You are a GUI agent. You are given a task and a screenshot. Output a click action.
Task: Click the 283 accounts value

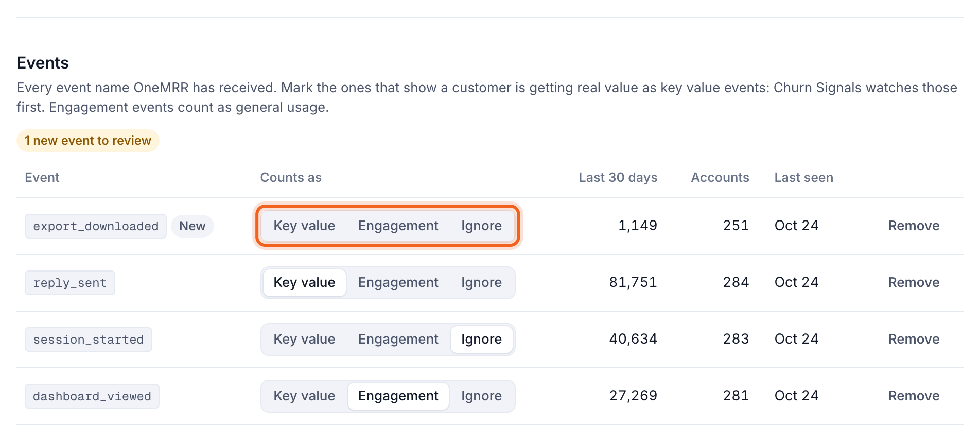tap(736, 339)
